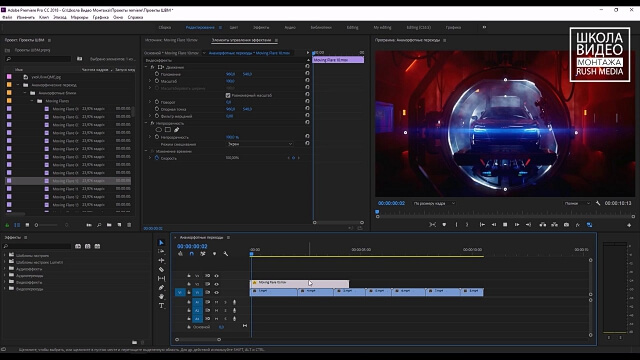Switch to Graphics workspace tab
This screenshot has width=640, height=360.
(x=453, y=27)
